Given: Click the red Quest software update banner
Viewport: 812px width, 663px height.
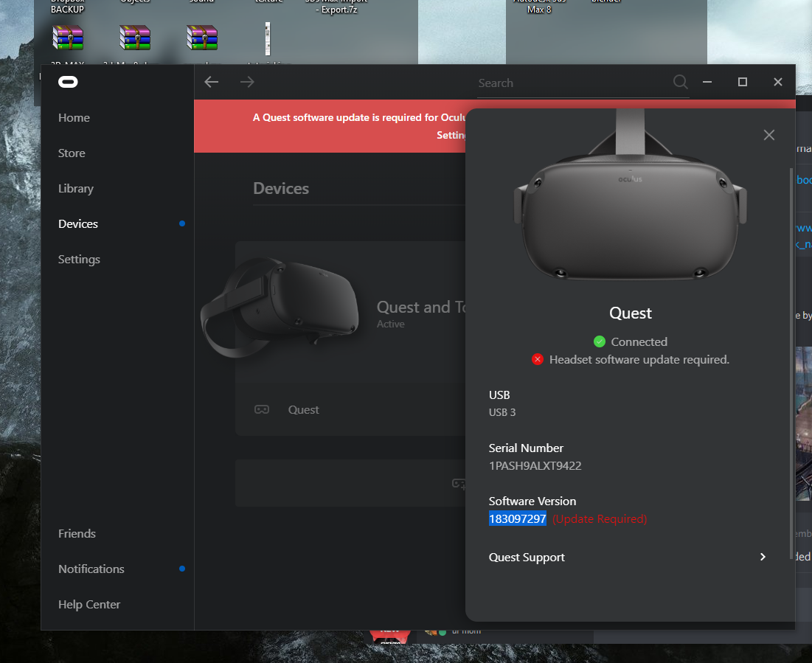Looking at the screenshot, I should tap(330, 126).
